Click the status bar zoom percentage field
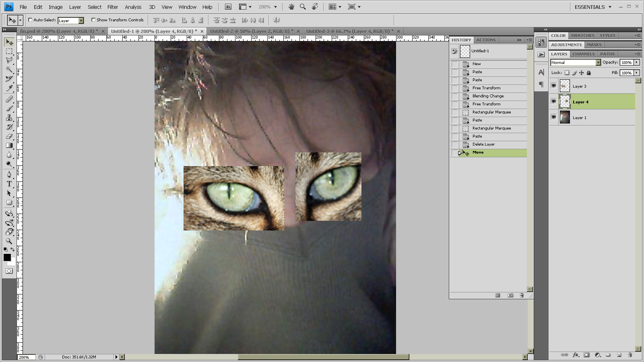 click(27, 357)
